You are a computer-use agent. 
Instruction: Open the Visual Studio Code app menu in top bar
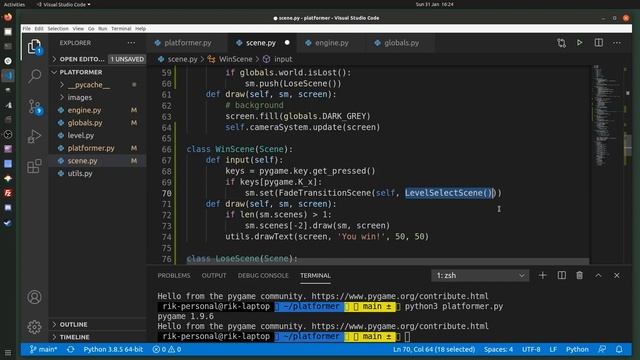click(64, 4)
